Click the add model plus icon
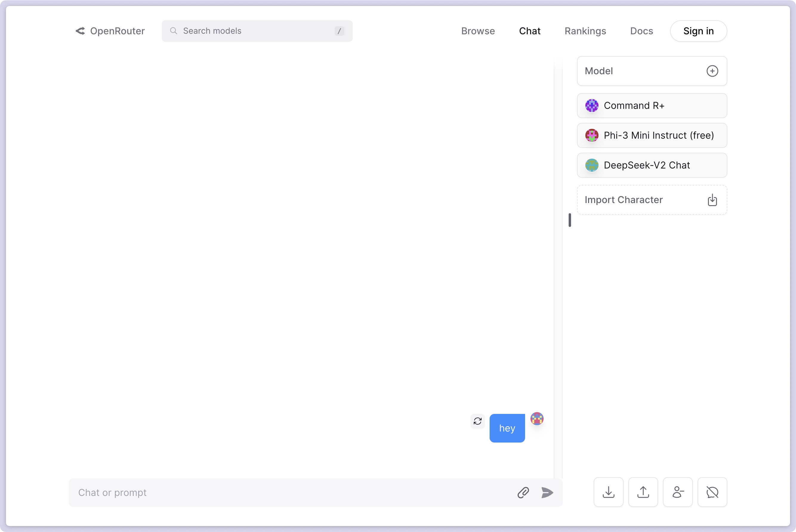The height and width of the screenshot is (532, 796). (x=712, y=71)
